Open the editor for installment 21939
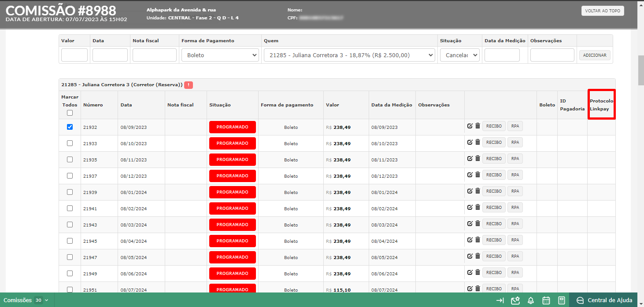This screenshot has width=644, height=307. click(x=470, y=191)
